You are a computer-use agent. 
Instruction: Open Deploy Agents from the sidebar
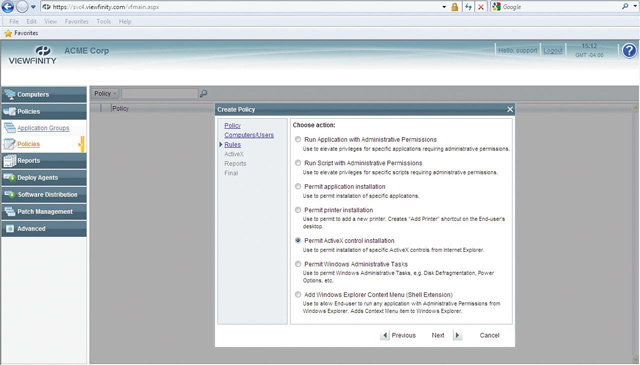[44, 178]
